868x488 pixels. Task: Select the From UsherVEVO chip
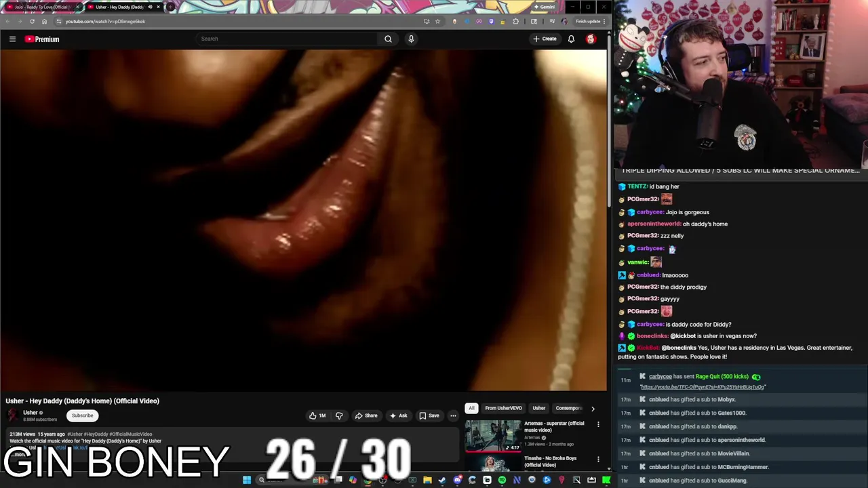pos(503,408)
